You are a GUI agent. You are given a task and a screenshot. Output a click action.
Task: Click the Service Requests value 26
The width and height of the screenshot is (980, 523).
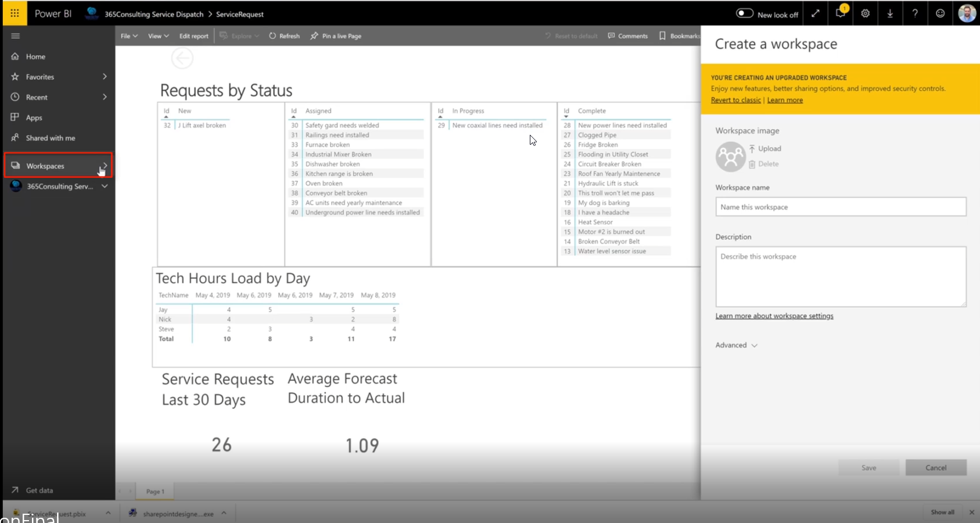[221, 445]
